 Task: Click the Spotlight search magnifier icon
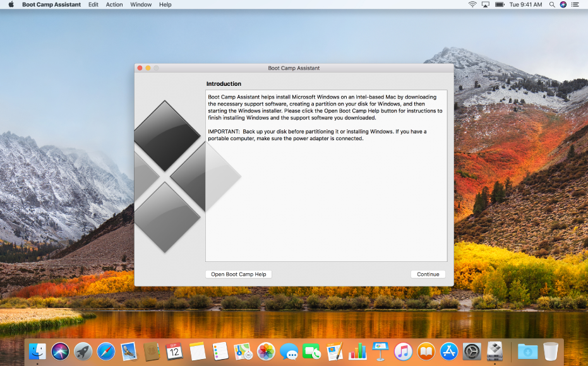(552, 4)
